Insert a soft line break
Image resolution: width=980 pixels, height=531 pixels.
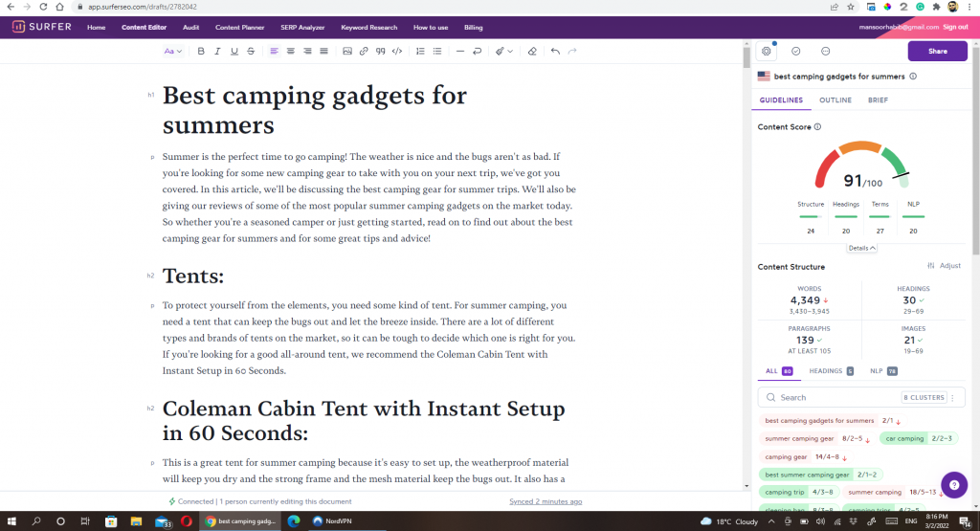[477, 52]
